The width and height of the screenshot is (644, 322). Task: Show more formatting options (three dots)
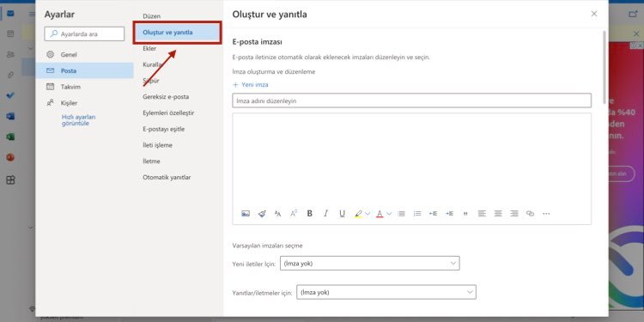546,214
